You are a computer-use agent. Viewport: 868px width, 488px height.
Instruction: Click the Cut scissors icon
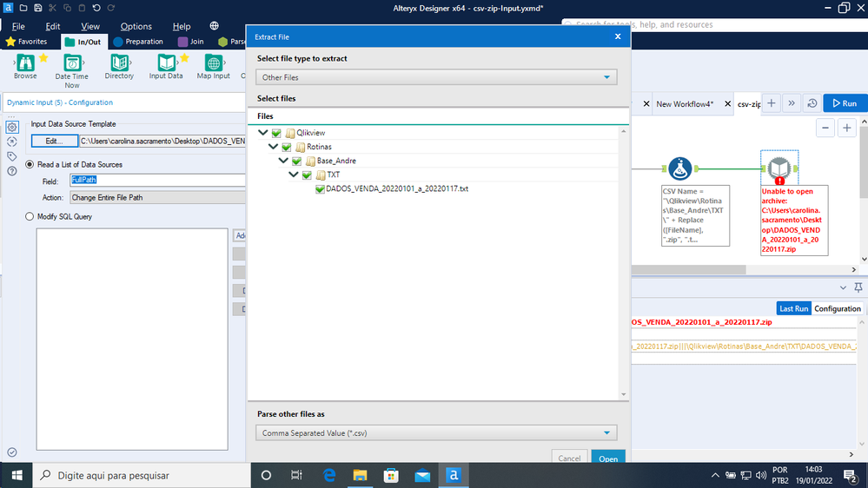(x=53, y=8)
